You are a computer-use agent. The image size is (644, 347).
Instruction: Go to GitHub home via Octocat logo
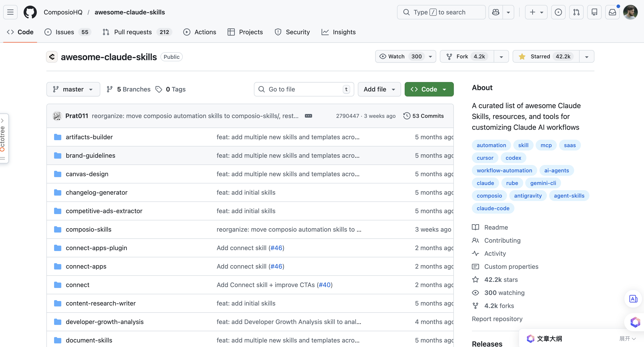point(30,12)
